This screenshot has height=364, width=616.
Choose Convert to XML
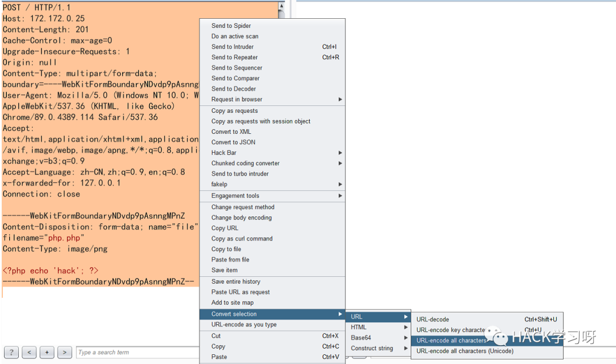coord(272,132)
